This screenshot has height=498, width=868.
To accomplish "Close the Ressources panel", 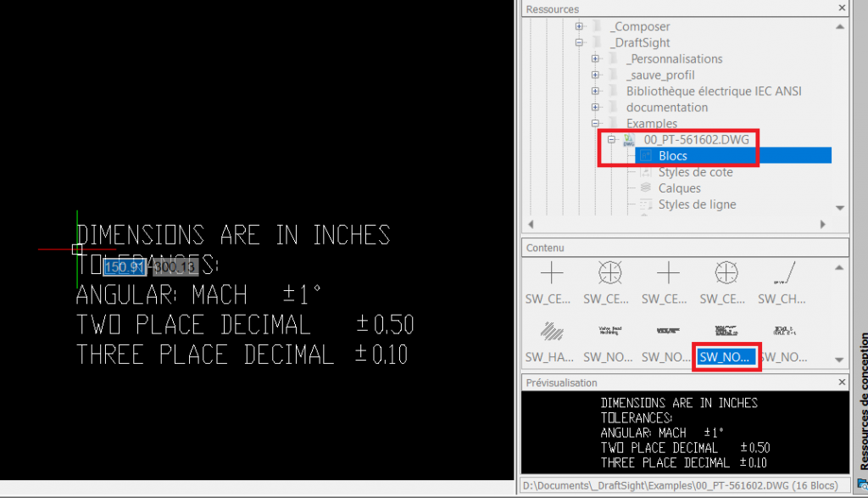I will [842, 8].
